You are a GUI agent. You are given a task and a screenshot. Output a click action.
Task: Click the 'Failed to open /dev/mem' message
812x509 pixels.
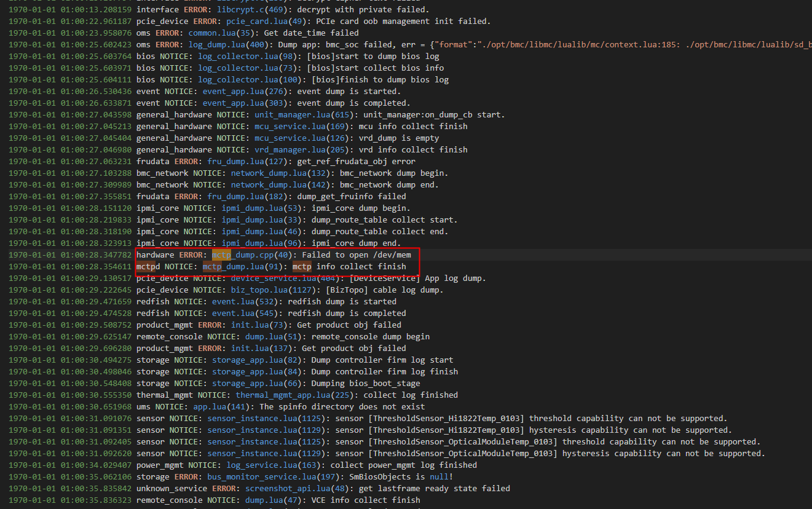pos(361,255)
